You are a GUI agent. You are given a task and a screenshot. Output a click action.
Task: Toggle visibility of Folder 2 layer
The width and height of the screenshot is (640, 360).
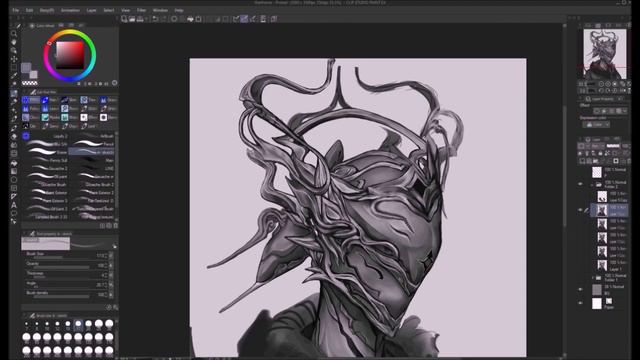[x=581, y=184]
